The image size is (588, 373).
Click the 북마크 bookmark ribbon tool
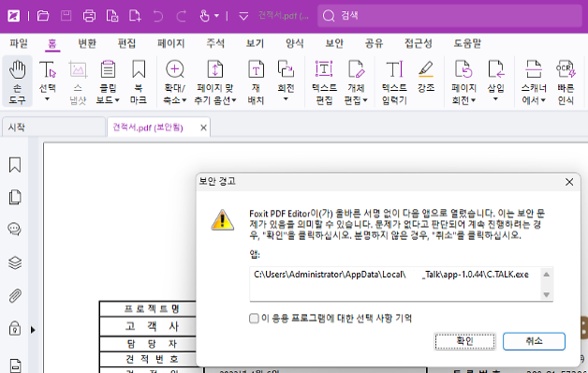(139, 82)
